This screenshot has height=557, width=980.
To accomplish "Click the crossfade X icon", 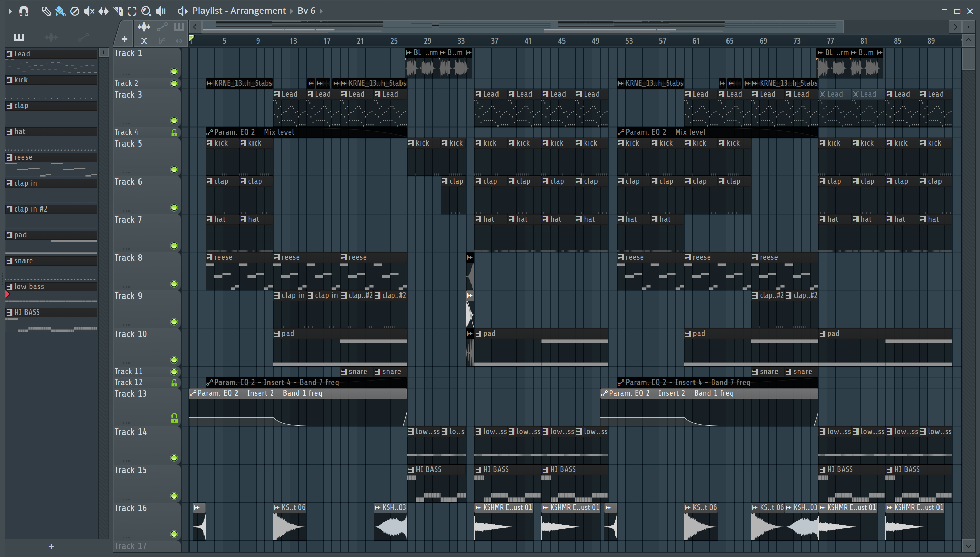I will tap(144, 40).
